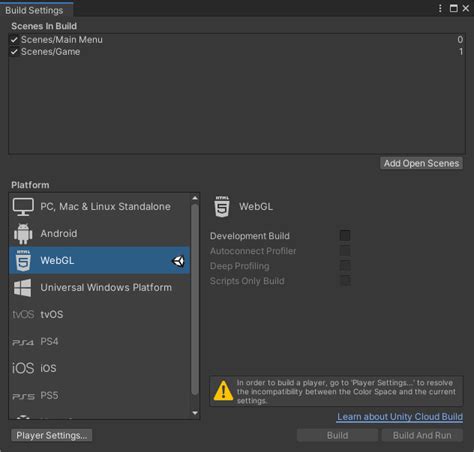Click the WebGL heading in the settings pane
The width and height of the screenshot is (474, 452).
(256, 207)
